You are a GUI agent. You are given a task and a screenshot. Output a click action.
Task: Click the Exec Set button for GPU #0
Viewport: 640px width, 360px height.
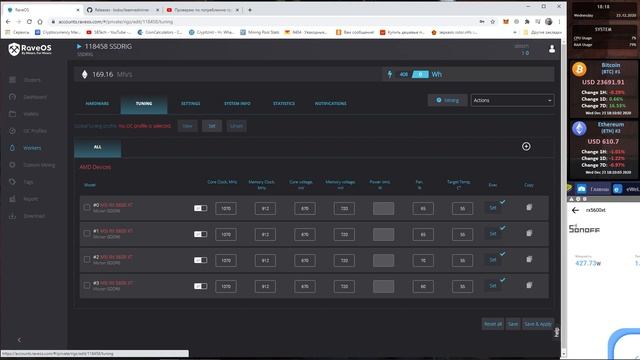tap(493, 208)
